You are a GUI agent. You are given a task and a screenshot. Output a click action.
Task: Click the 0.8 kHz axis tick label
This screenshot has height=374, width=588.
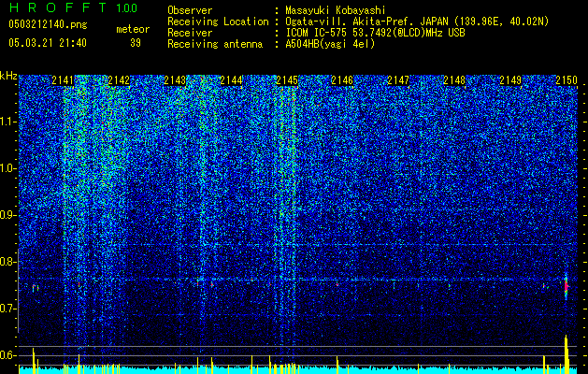(x=8, y=262)
